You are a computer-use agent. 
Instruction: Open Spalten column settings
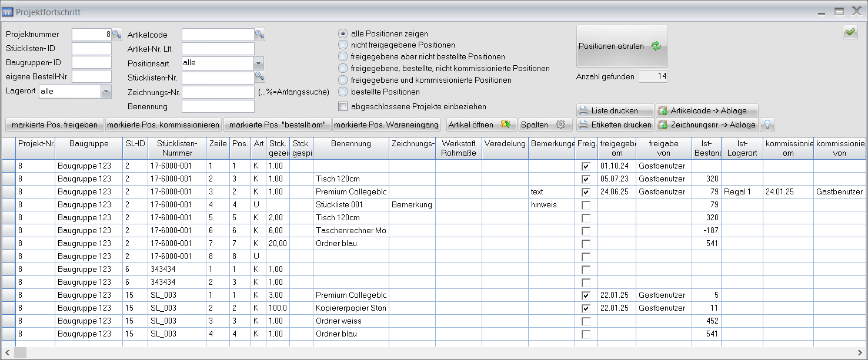[545, 125]
